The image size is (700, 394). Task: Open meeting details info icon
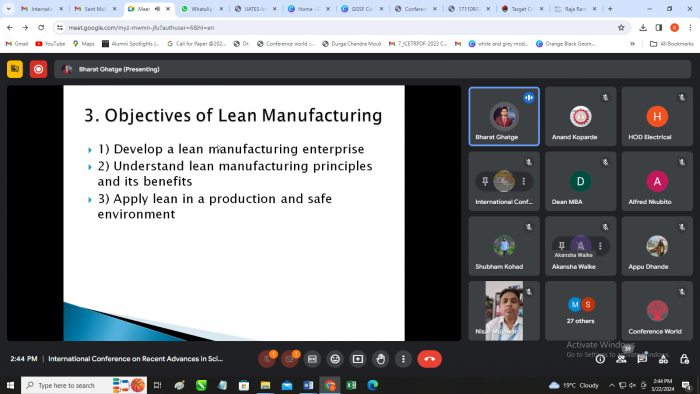pyautogui.click(x=600, y=359)
